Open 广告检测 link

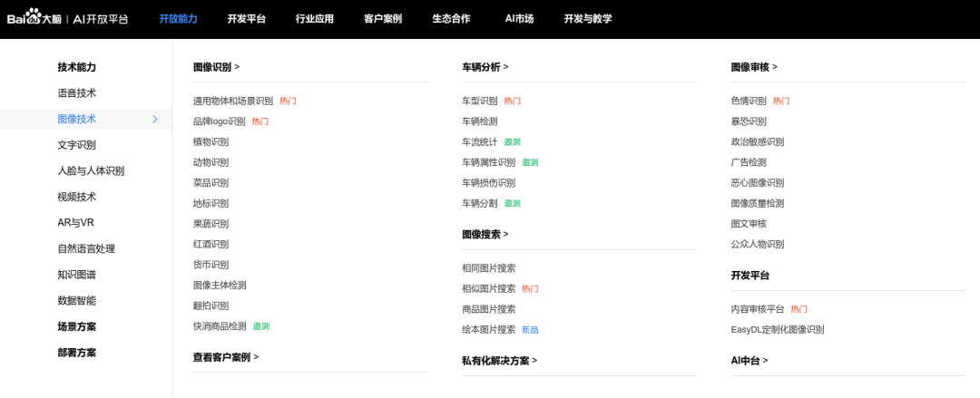point(749,162)
